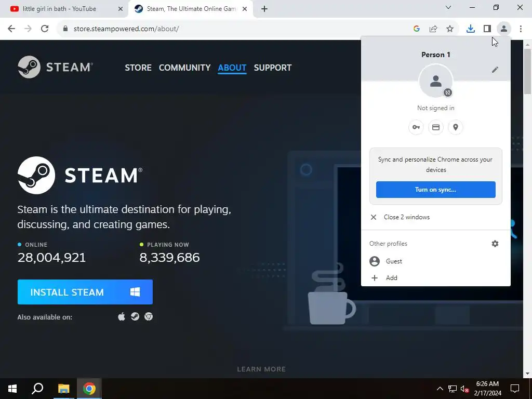This screenshot has width=532, height=399.
Task: Open the SUPPORT menu item
Action: click(273, 68)
